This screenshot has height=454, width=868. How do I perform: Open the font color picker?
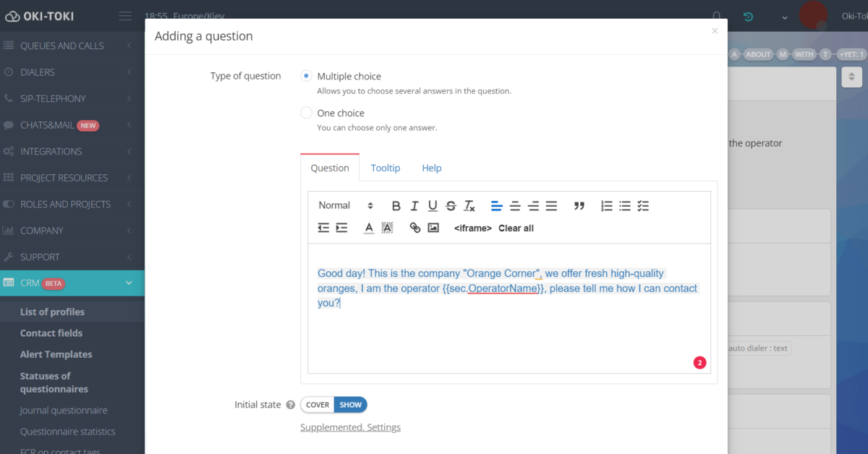369,228
